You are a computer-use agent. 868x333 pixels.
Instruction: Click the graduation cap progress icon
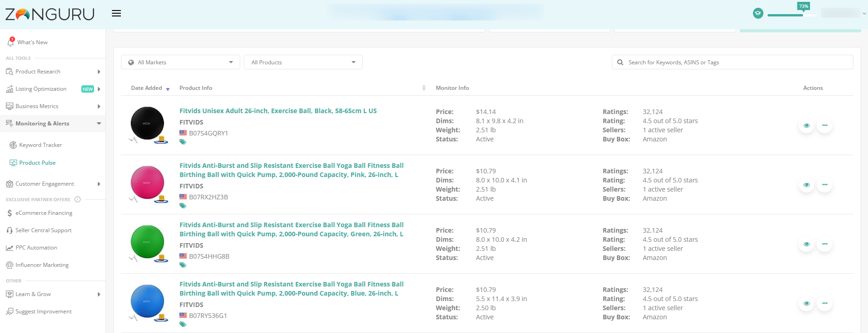coord(758,14)
